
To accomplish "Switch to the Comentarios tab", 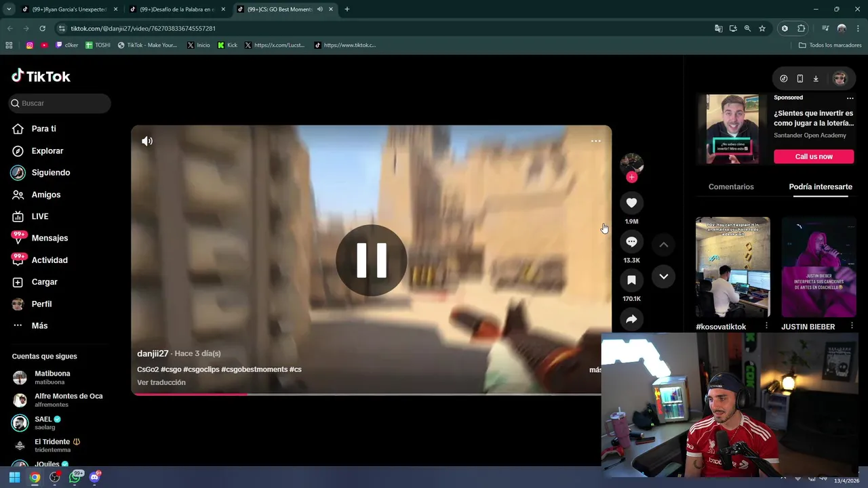I will point(731,186).
